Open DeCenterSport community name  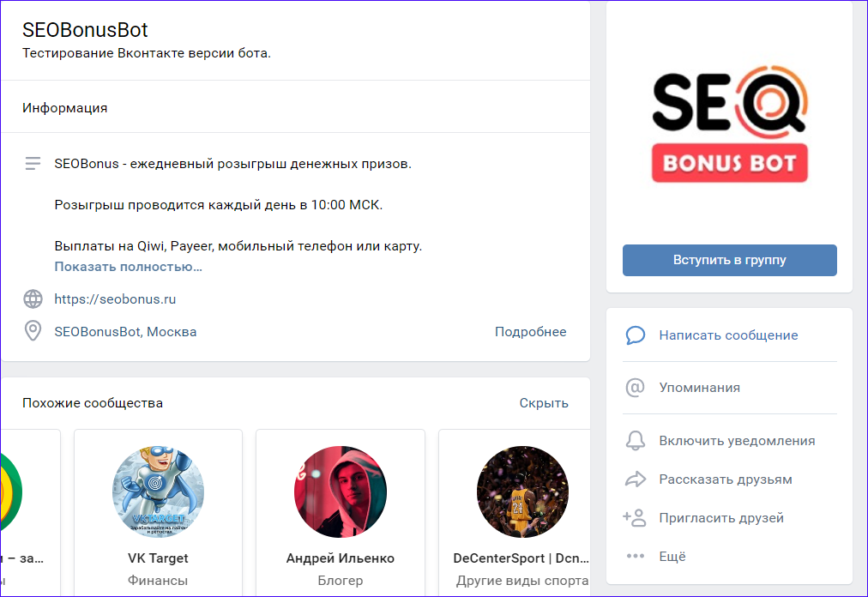521,558
